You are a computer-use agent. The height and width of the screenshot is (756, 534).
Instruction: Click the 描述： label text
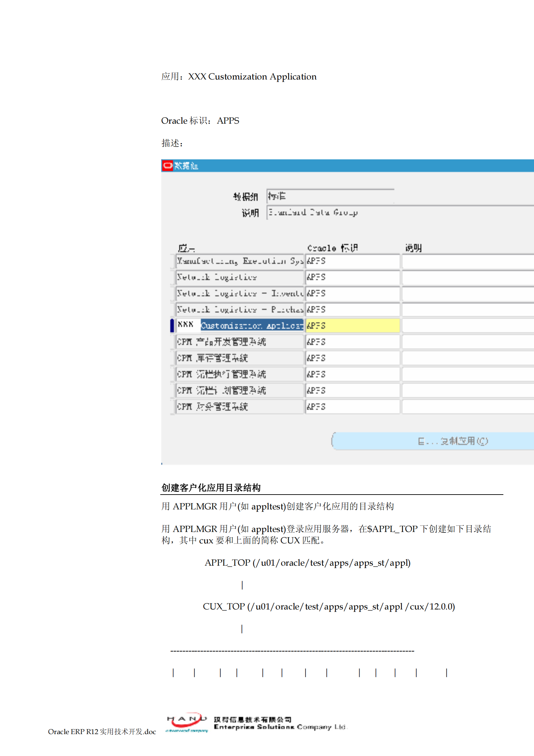click(172, 144)
